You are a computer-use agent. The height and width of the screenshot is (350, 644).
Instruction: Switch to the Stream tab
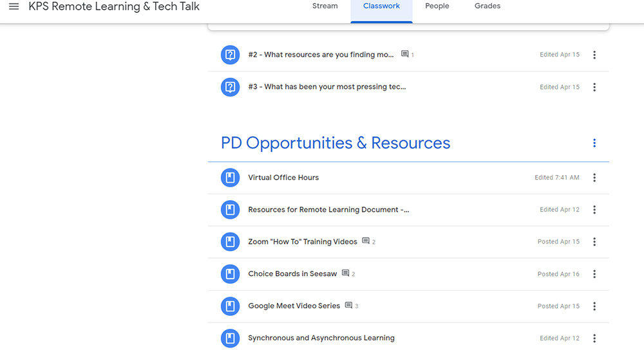pyautogui.click(x=325, y=6)
